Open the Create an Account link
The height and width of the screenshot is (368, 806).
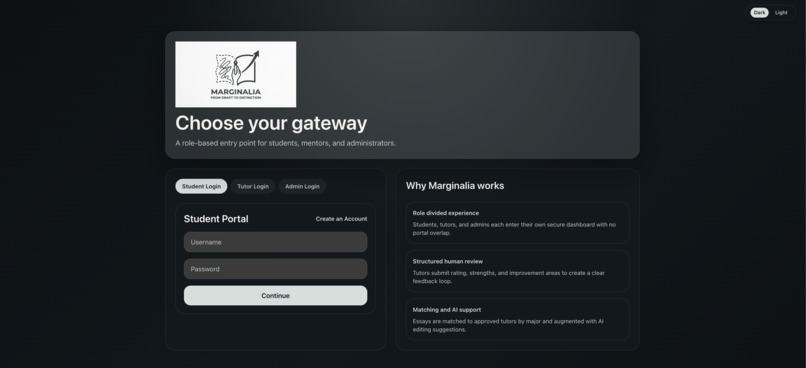(341, 219)
